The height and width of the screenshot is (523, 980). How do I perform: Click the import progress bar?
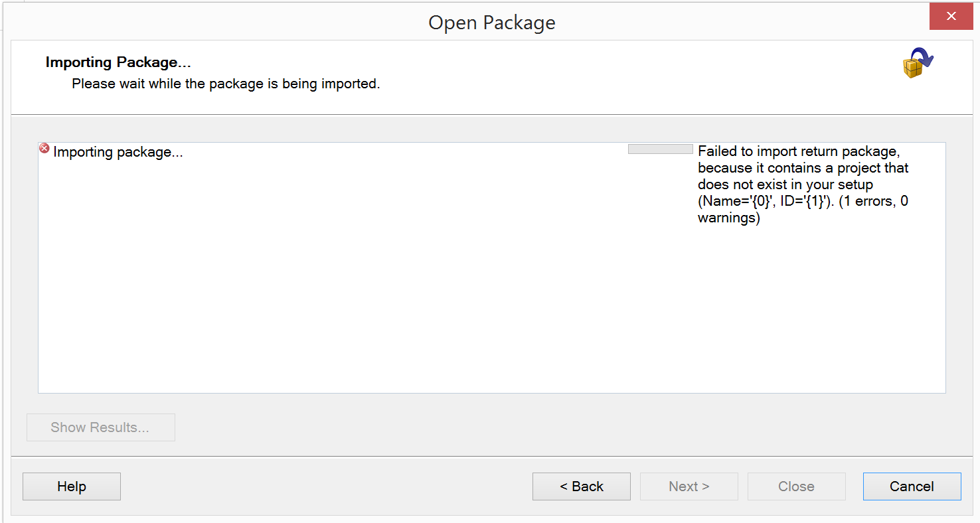coord(660,149)
